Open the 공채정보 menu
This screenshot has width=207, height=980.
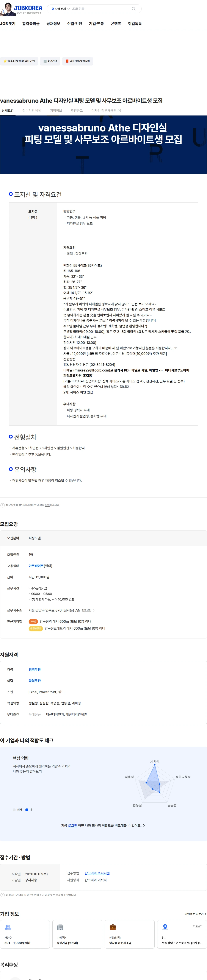click(53, 23)
